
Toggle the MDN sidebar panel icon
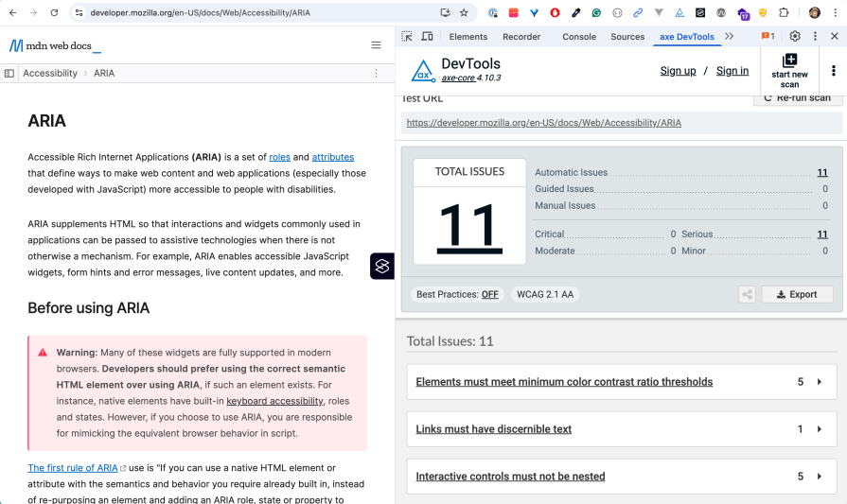[9, 73]
